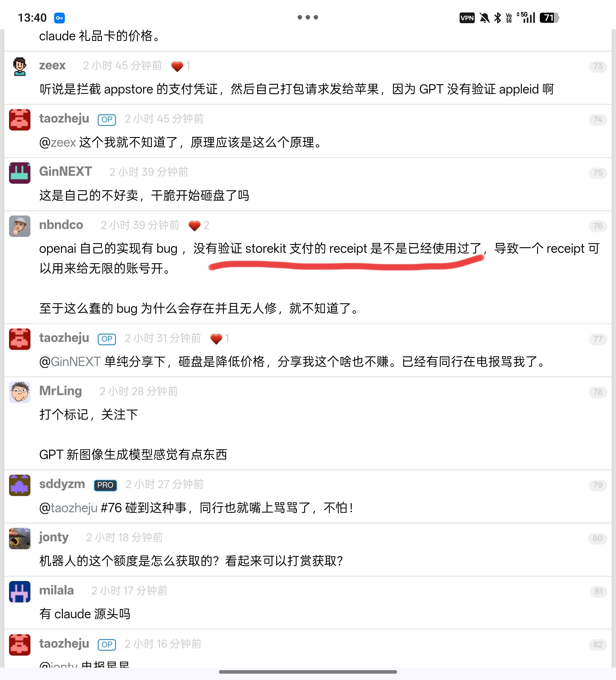Screen dimensions: 616x680
Task: Open the three-dot menu at top center
Action: tap(307, 17)
